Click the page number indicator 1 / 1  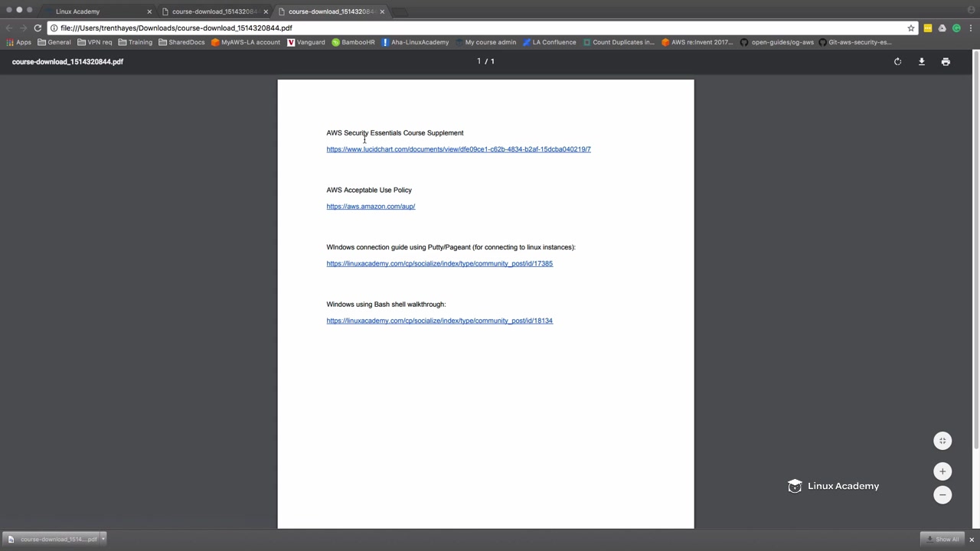(x=485, y=61)
